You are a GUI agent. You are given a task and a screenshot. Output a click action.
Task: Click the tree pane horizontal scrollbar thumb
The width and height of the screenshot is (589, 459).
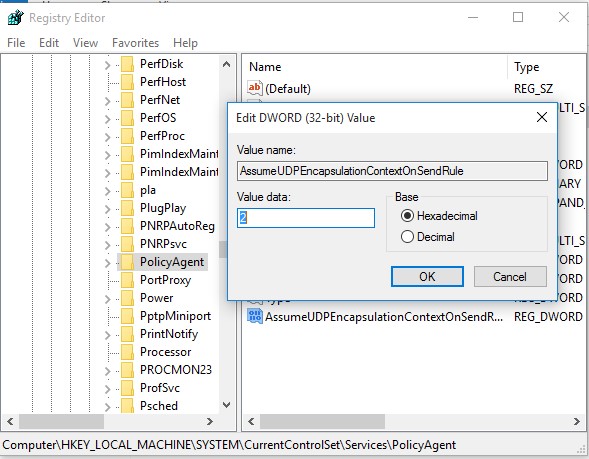[x=62, y=421]
